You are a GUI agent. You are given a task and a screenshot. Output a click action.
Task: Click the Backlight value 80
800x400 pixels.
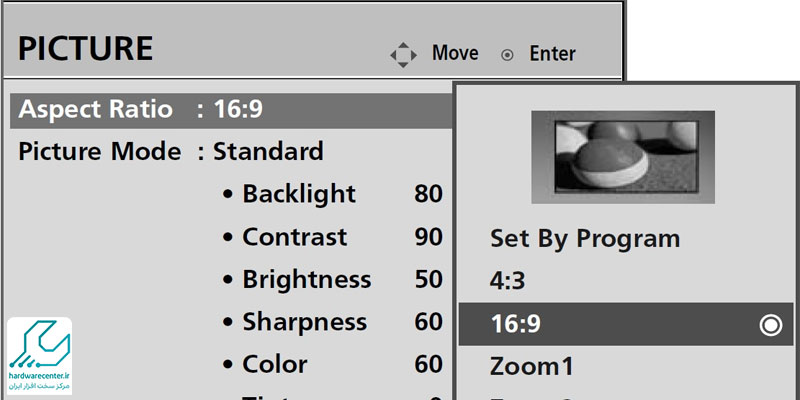[x=428, y=194]
